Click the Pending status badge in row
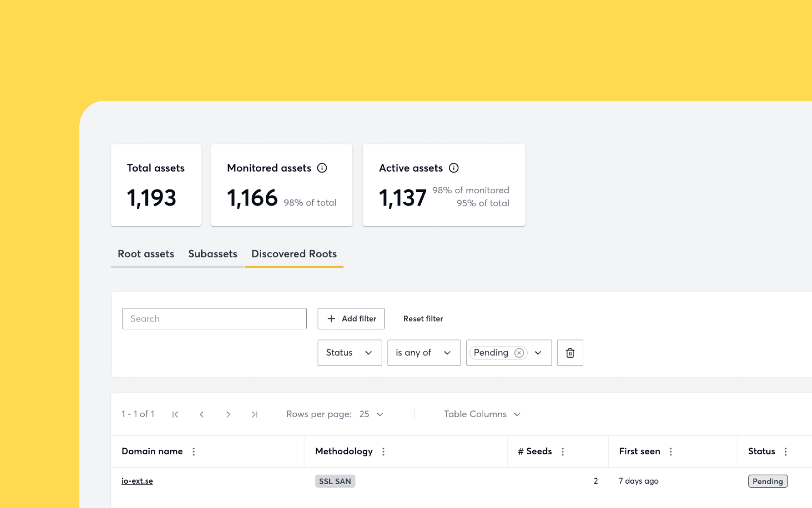Viewport: 812px width, 508px height. (x=768, y=481)
